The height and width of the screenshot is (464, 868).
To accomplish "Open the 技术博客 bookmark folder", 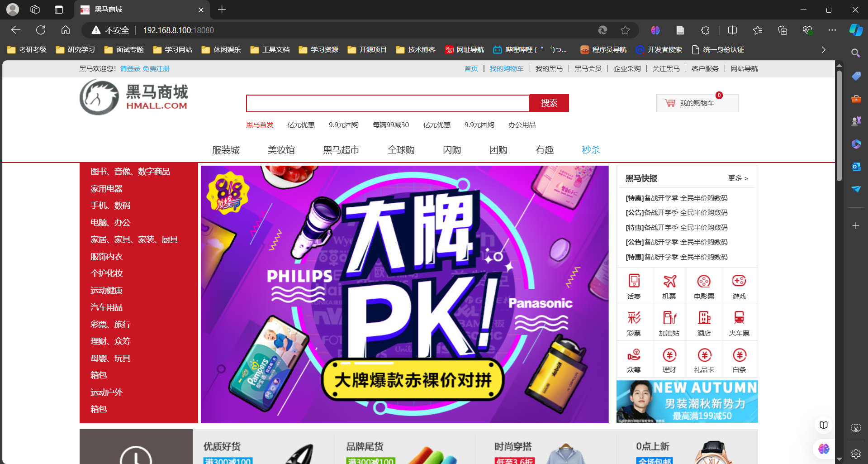I will tap(416, 50).
